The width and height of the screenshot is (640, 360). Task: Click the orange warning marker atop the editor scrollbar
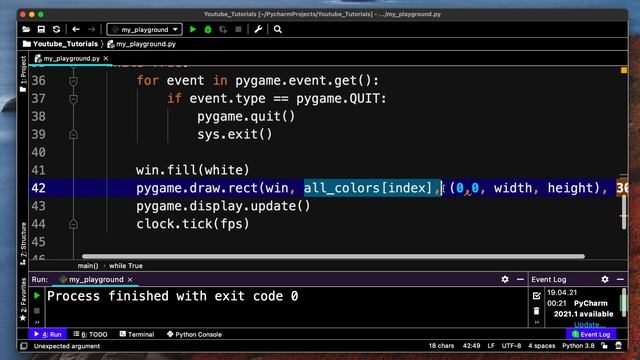pyautogui.click(x=624, y=70)
